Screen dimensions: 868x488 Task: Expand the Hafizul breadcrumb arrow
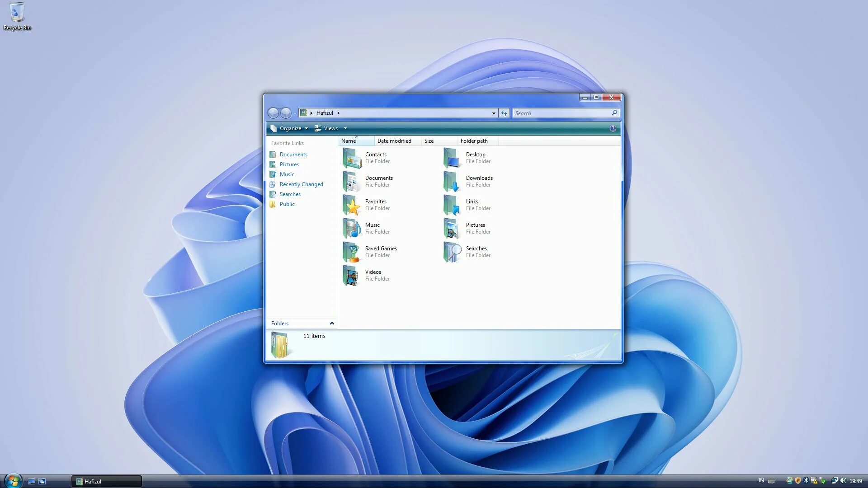338,113
